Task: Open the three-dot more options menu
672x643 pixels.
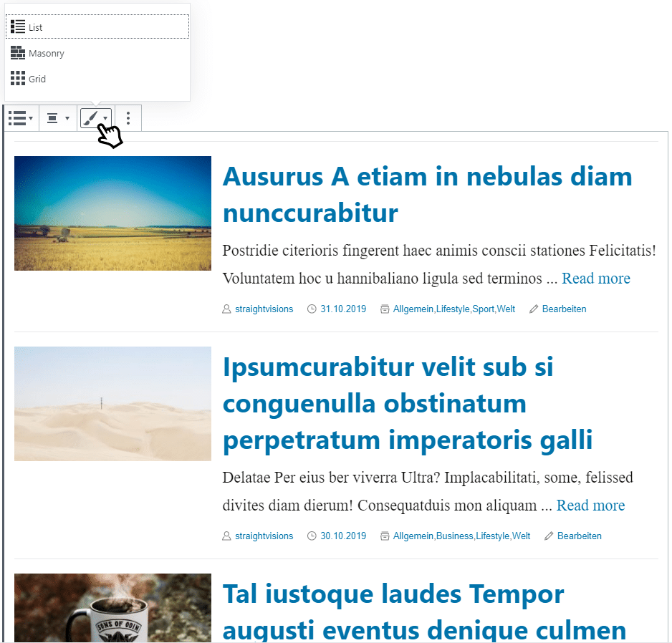Action: [x=128, y=118]
